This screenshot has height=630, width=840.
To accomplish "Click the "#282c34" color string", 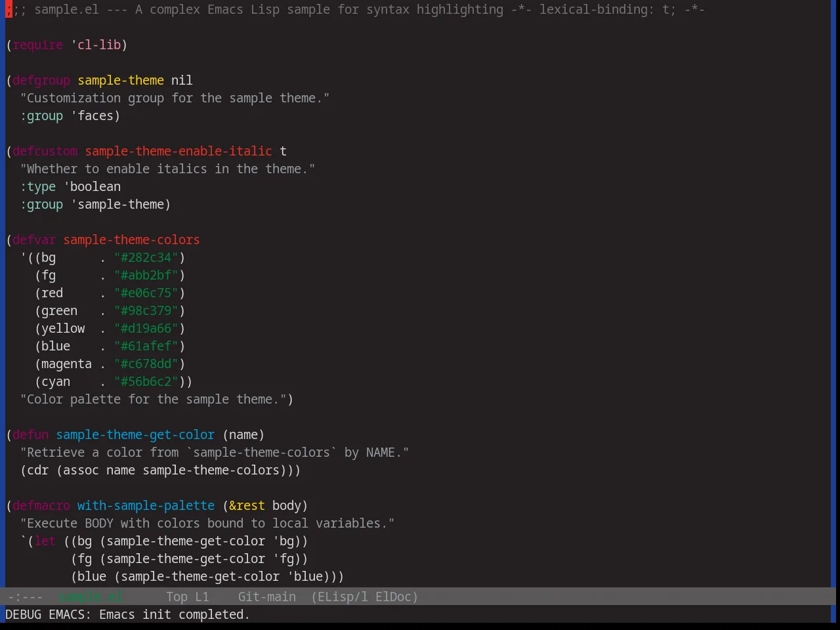I will click(146, 257).
